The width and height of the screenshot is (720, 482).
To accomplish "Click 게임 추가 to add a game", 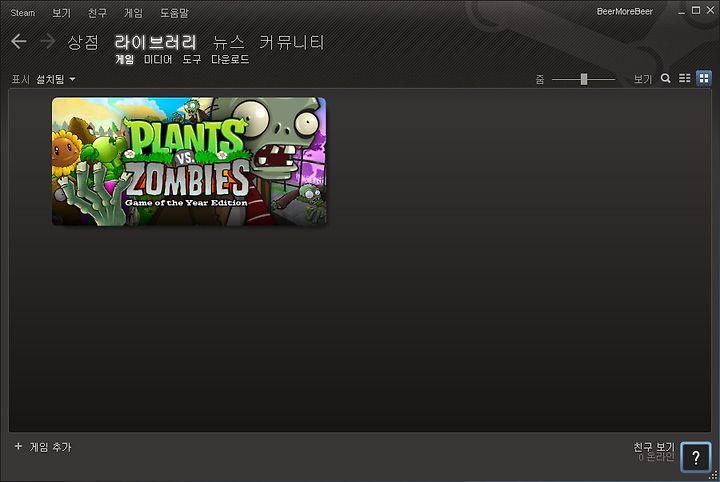I will [51, 447].
